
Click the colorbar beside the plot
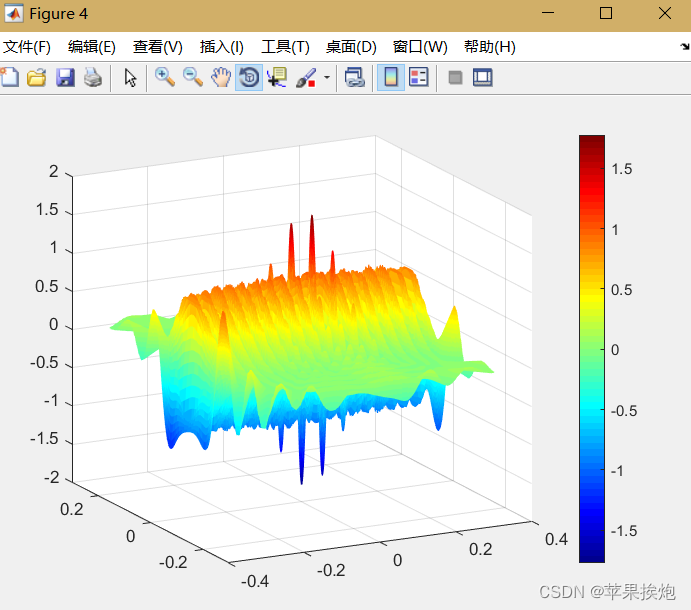592,349
